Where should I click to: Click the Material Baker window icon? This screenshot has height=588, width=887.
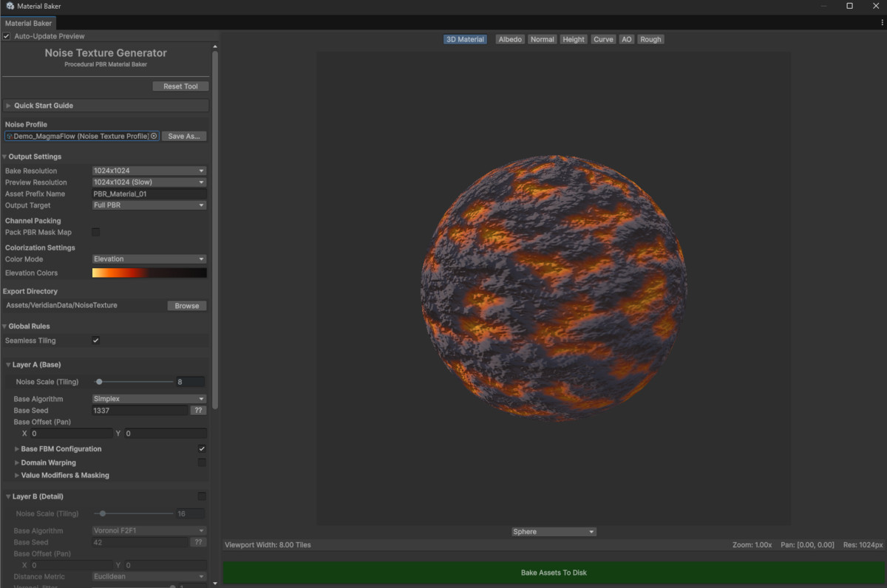pyautogui.click(x=10, y=6)
